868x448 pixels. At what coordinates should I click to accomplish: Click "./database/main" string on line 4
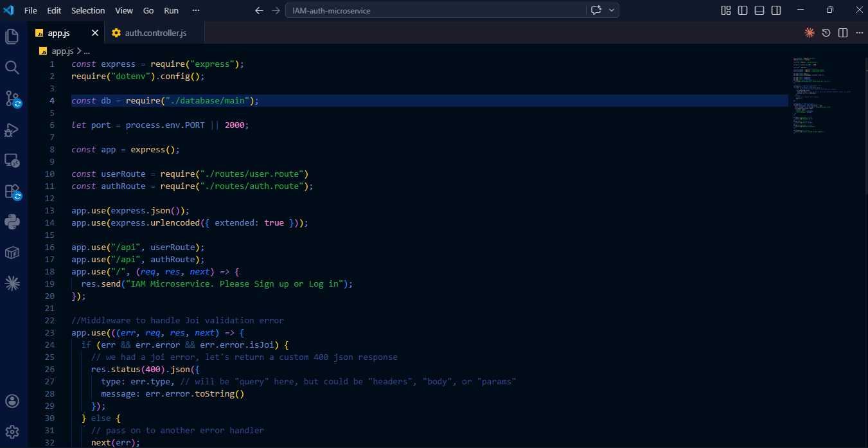(x=207, y=101)
